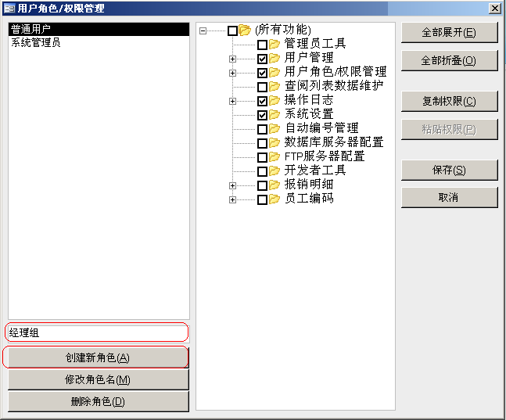Tick the 查阅列表数据维护 checkbox
The height and width of the screenshot is (420, 506).
click(x=262, y=87)
